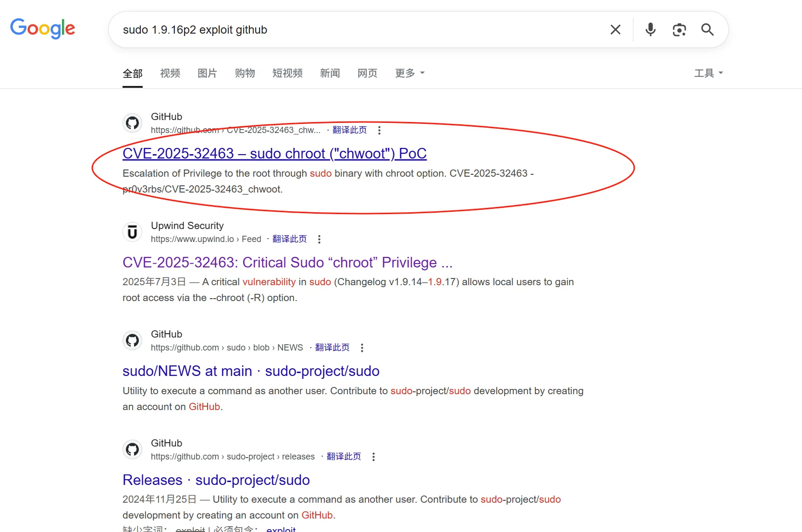Switch to the 图片 images tab

[x=207, y=73]
